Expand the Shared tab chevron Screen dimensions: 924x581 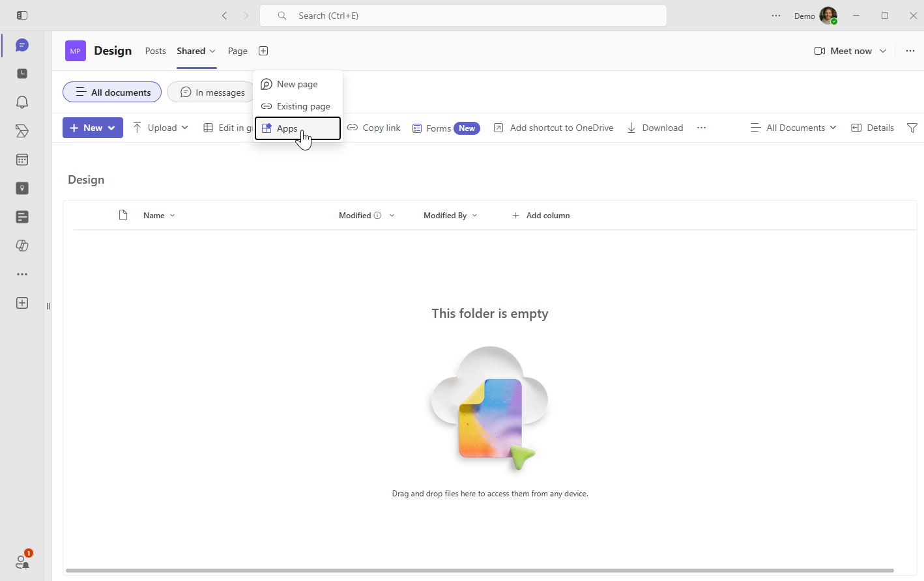(x=212, y=51)
